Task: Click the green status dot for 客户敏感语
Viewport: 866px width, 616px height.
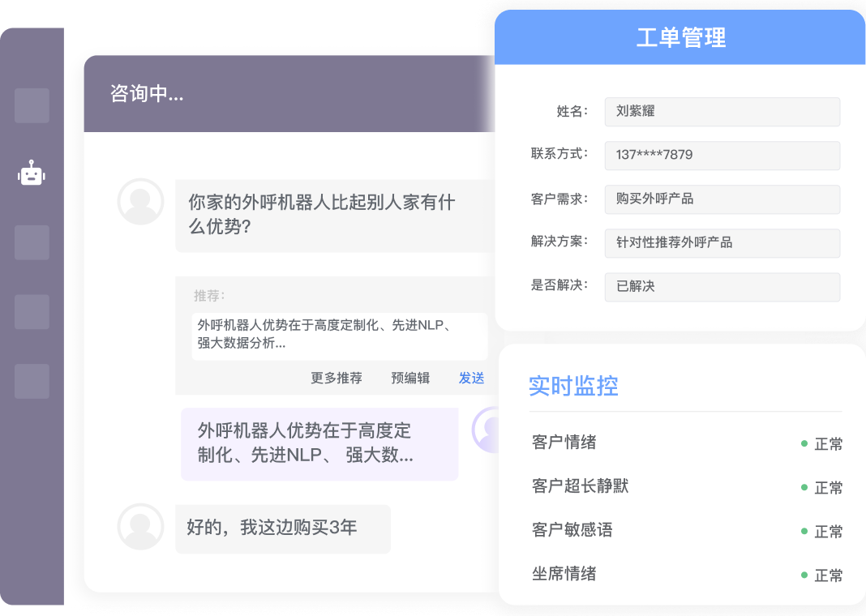Action: pyautogui.click(x=804, y=531)
